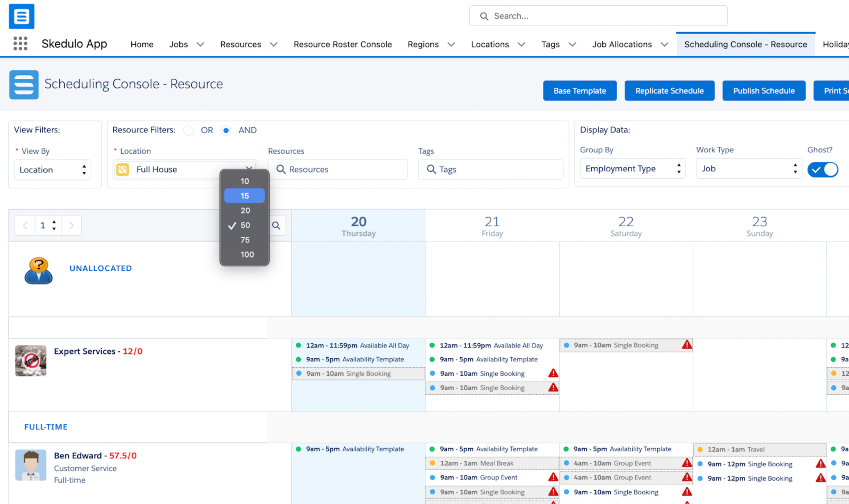Go to the previous page arrow
The height and width of the screenshot is (504, 849).
pos(25,225)
